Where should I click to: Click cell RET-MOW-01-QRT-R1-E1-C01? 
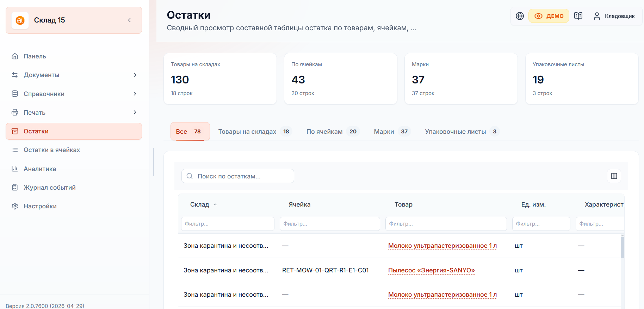tap(326, 270)
